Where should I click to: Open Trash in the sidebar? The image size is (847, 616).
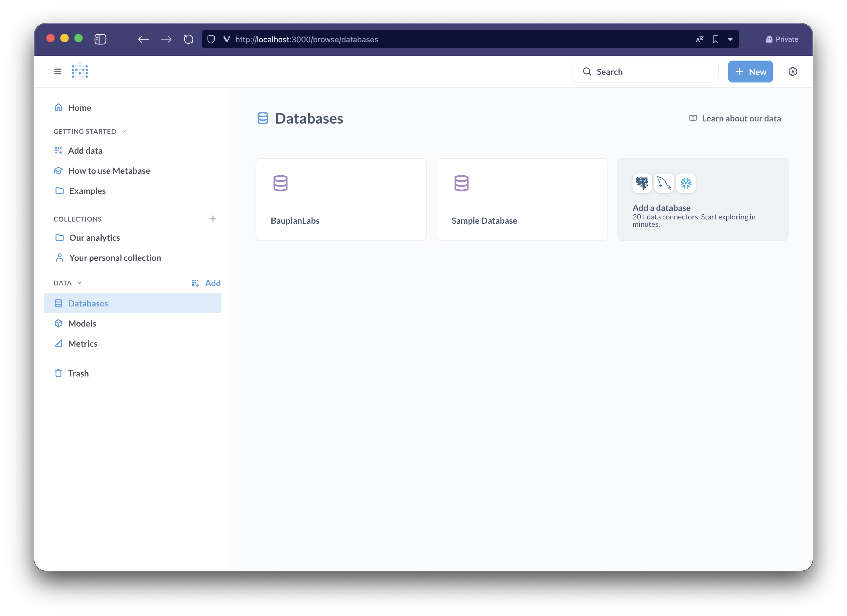[x=78, y=373]
